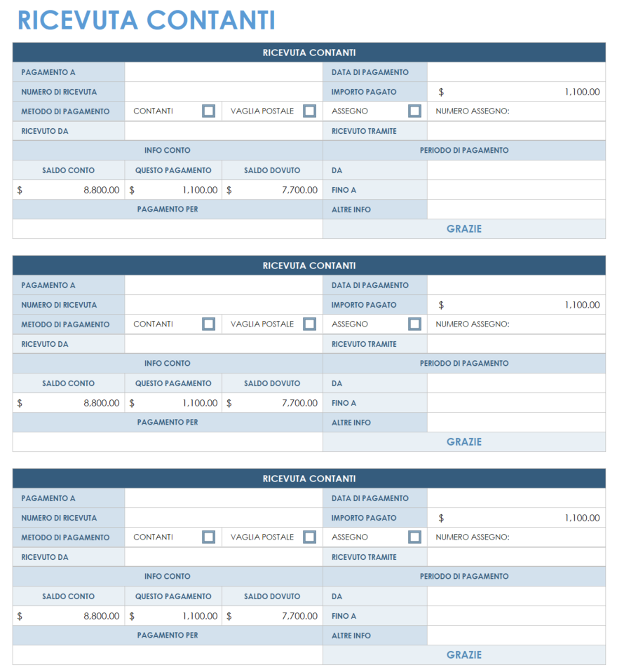Check the CONTANTI checkbox in the top receipt
The width and height of the screenshot is (617, 672).
[208, 111]
